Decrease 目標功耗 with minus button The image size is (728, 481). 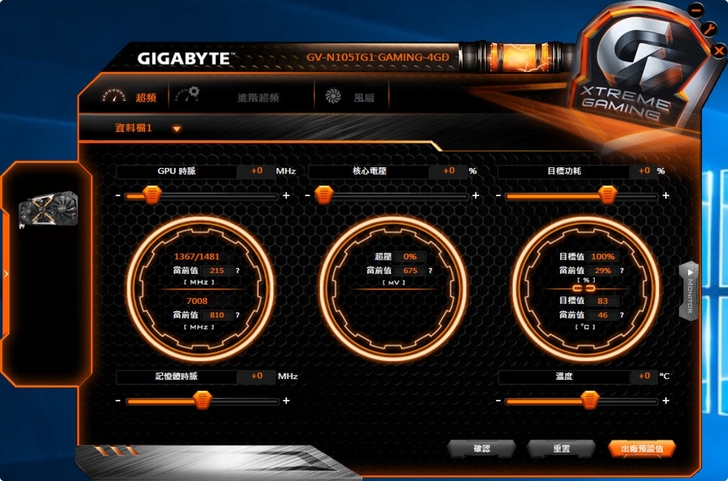(498, 196)
